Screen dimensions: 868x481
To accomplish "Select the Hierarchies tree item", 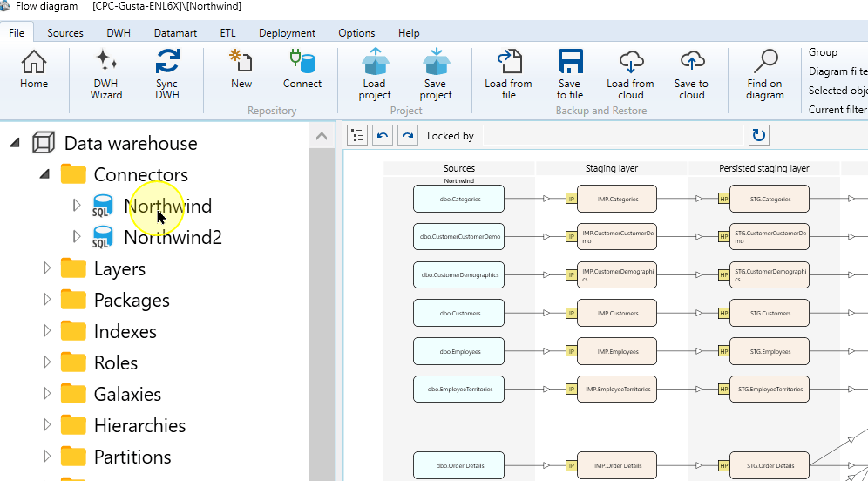I will point(139,425).
